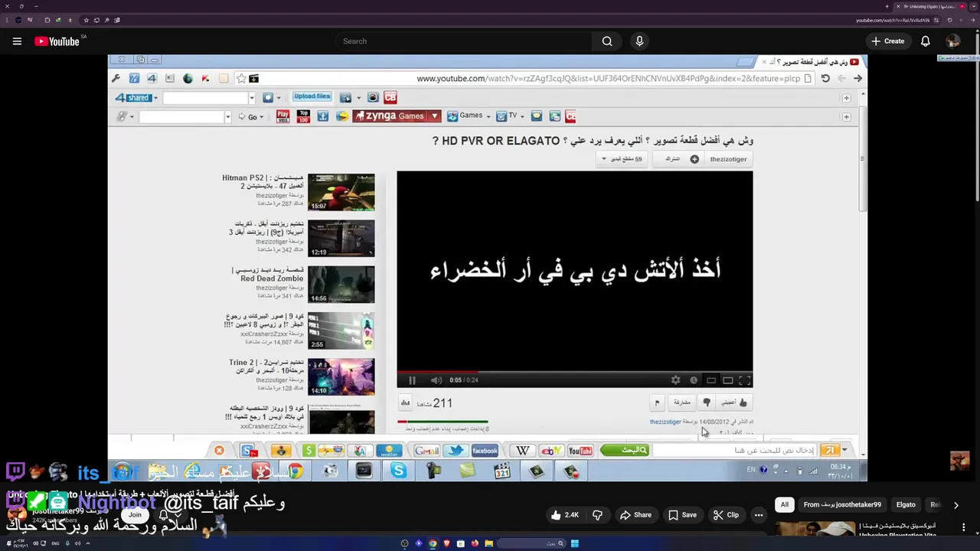The height and width of the screenshot is (551, 980).
Task: Open the Hitman PS2 suggested video thumbnail
Action: [341, 192]
